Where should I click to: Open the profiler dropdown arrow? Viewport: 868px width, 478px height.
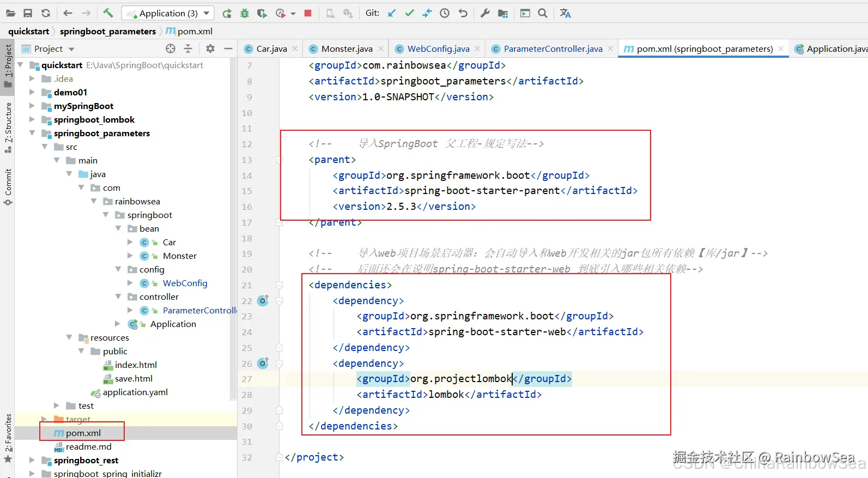(293, 14)
